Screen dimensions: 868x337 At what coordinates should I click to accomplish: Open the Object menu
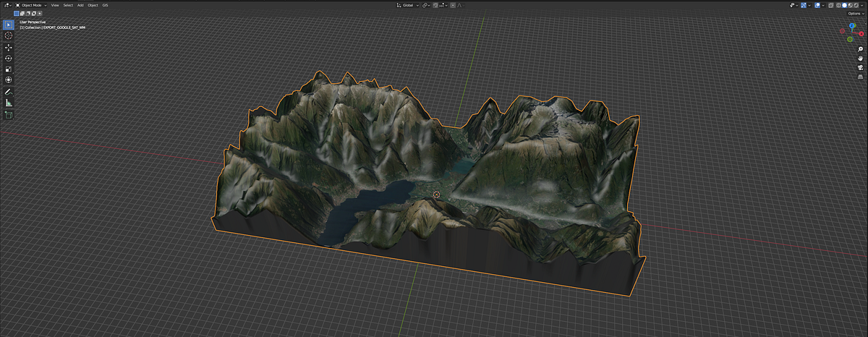click(93, 5)
